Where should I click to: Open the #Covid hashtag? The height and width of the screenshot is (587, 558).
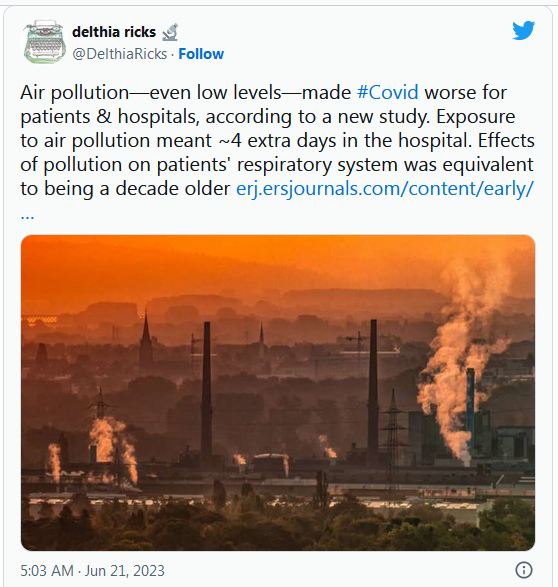387,92
